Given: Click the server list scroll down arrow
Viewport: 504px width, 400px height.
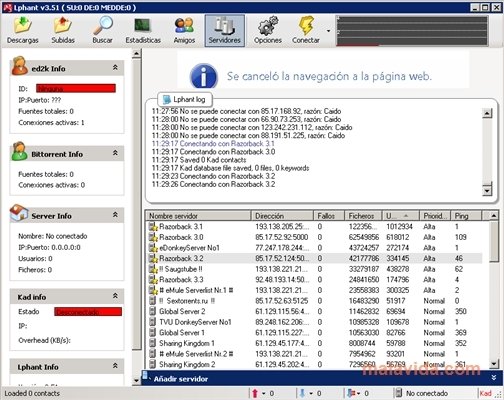Looking at the screenshot, I should coord(494,364).
